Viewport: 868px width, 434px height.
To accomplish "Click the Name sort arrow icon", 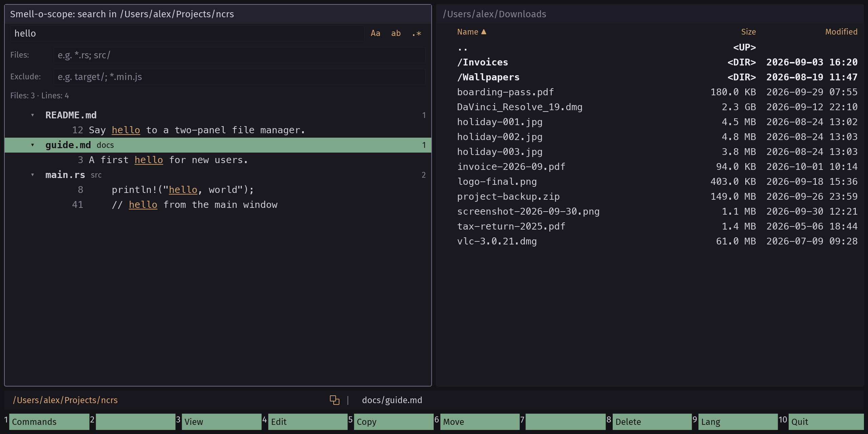I will tap(484, 32).
